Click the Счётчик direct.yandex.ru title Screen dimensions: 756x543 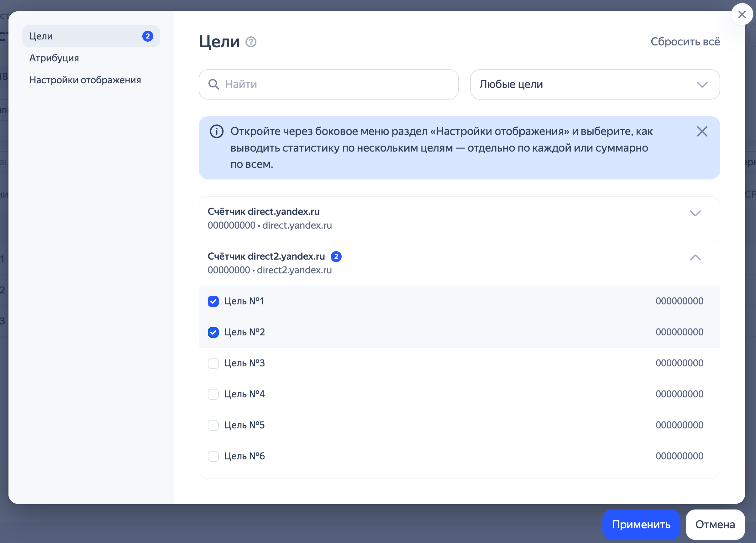[264, 212]
